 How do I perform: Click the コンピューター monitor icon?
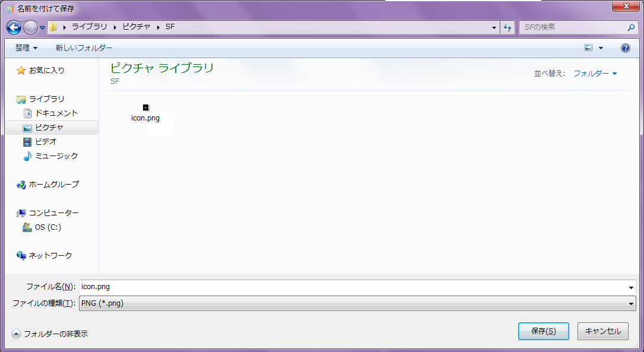(21, 213)
